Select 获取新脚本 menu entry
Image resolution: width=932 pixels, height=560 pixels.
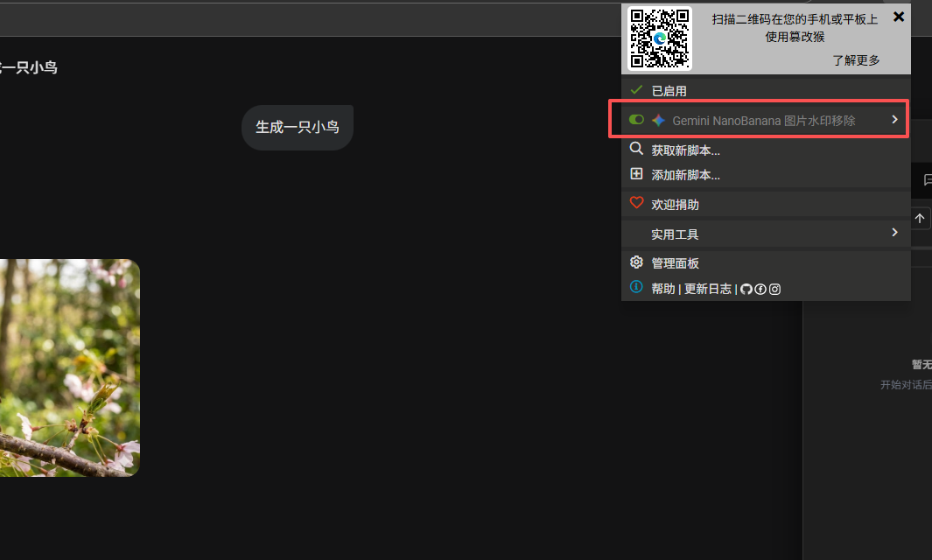click(685, 150)
